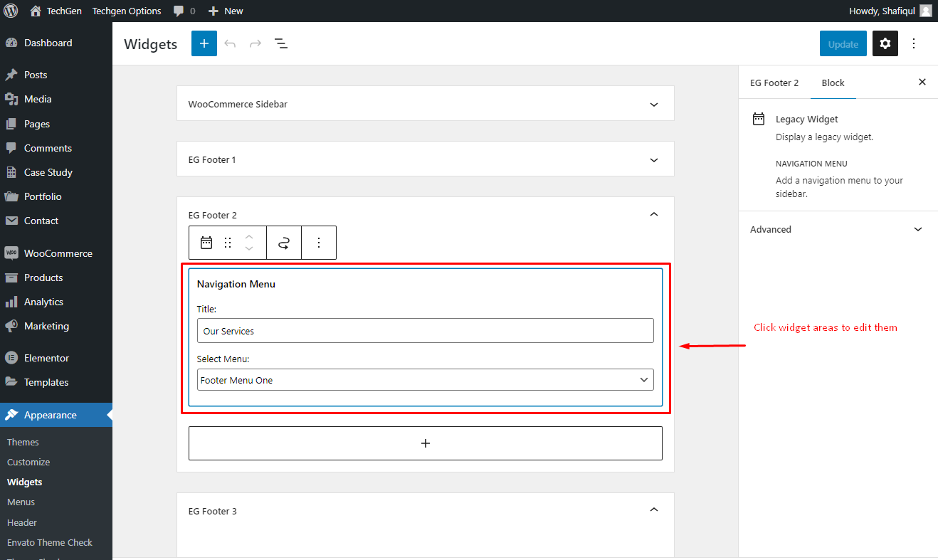The image size is (938, 560).
Task: Click the Title field containing Our Services
Action: click(426, 331)
